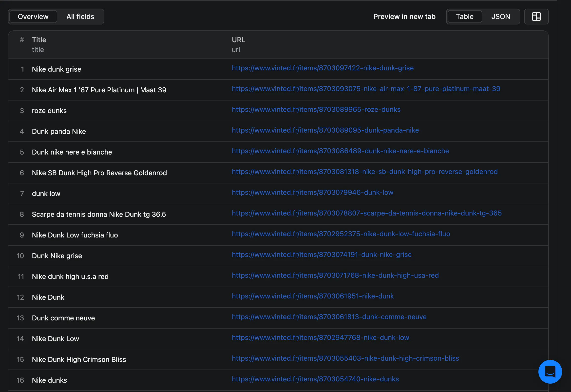This screenshot has height=392, width=571.
Task: Select title 'Scarpe da tennis donna Nike Dunk tg 36.5'
Action: click(x=99, y=214)
